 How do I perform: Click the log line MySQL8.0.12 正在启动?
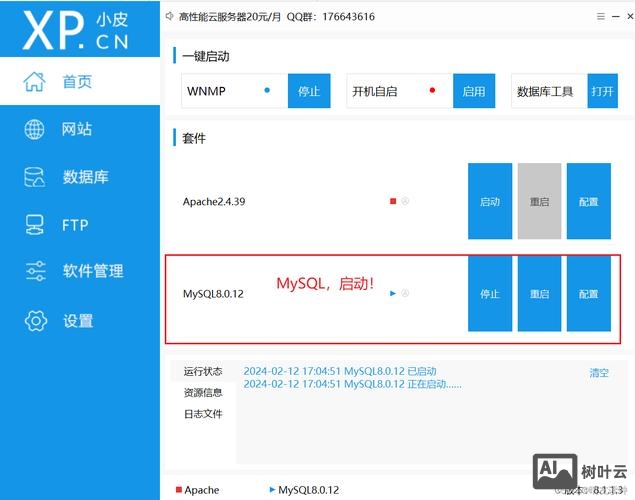[x=352, y=384]
